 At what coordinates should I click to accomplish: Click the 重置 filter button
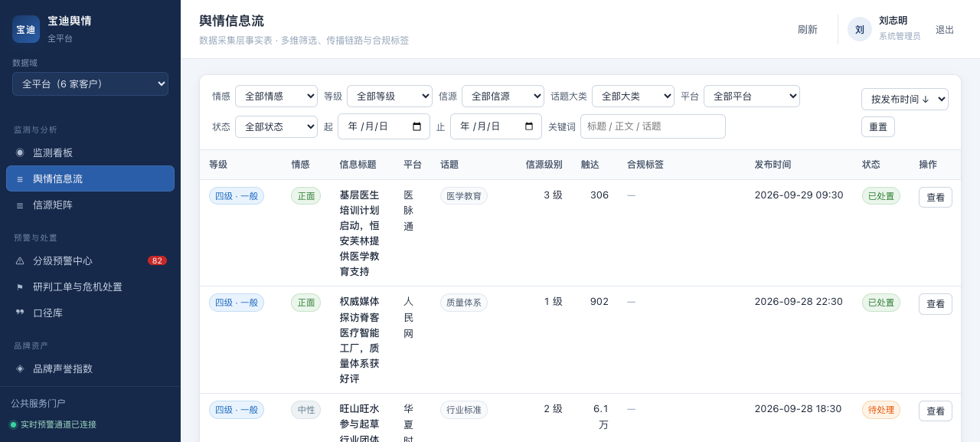[878, 126]
